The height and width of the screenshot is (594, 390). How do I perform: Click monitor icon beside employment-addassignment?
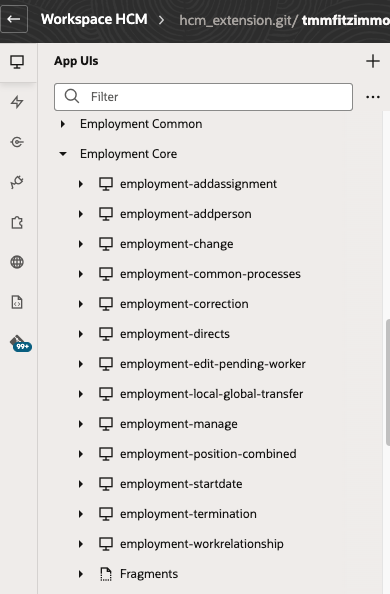pyautogui.click(x=106, y=184)
